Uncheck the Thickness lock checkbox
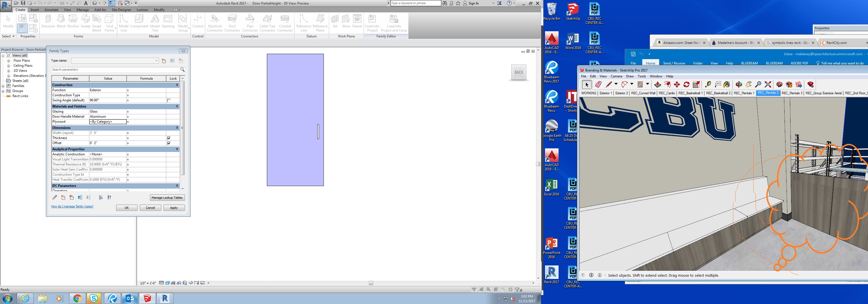Viewport: 868px width, 304px height. tap(169, 138)
